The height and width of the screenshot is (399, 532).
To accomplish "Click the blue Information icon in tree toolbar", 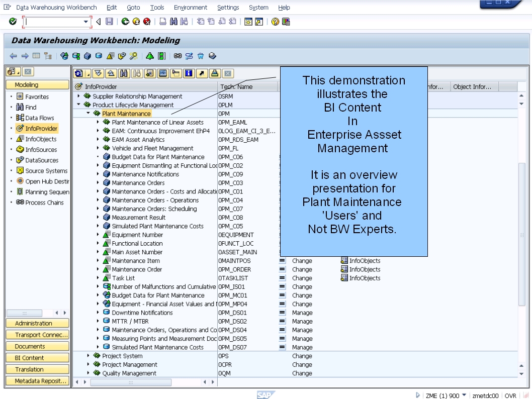I will click(189, 73).
